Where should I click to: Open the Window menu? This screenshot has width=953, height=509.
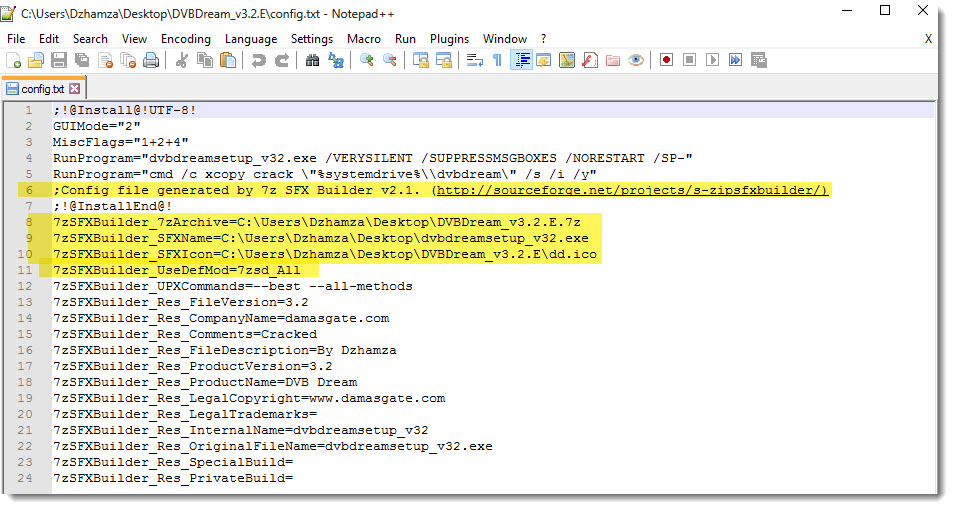pyautogui.click(x=504, y=39)
